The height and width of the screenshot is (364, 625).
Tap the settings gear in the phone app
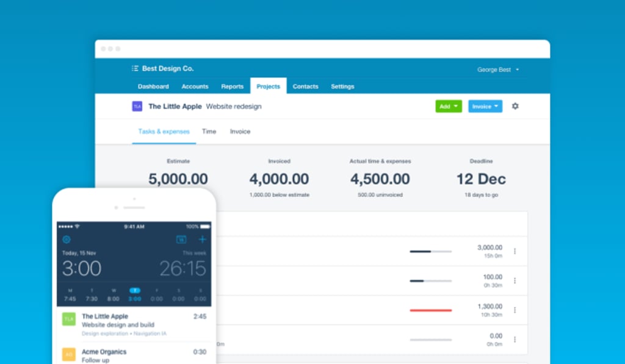pyautogui.click(x=67, y=240)
